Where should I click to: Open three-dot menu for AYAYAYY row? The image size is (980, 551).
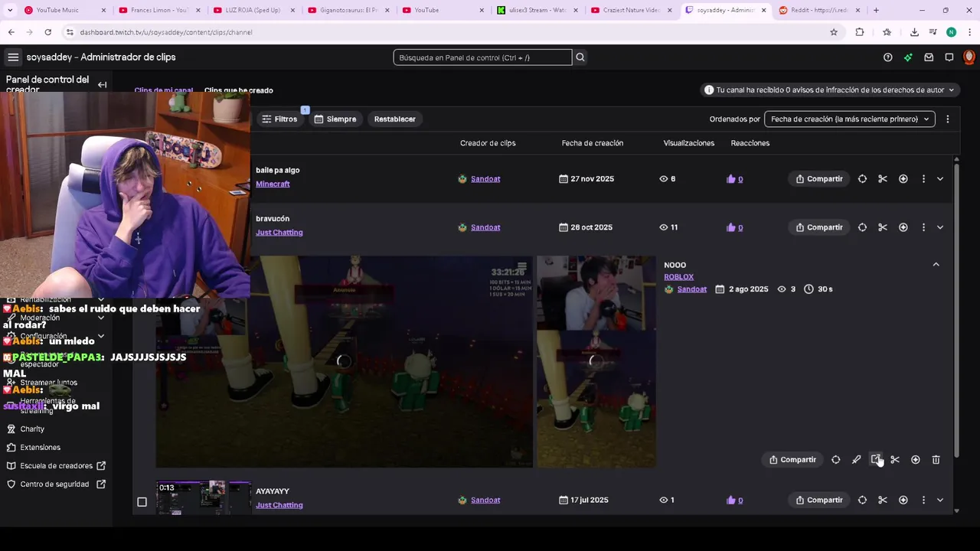point(923,500)
